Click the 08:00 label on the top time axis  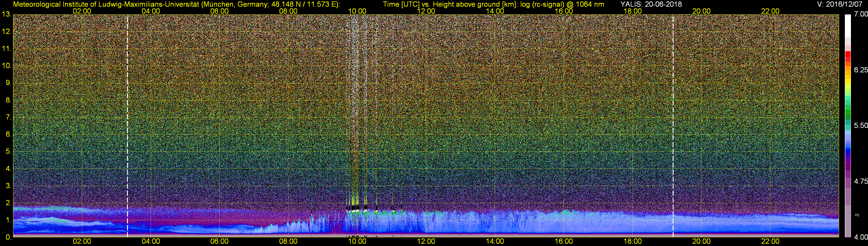[x=288, y=11]
